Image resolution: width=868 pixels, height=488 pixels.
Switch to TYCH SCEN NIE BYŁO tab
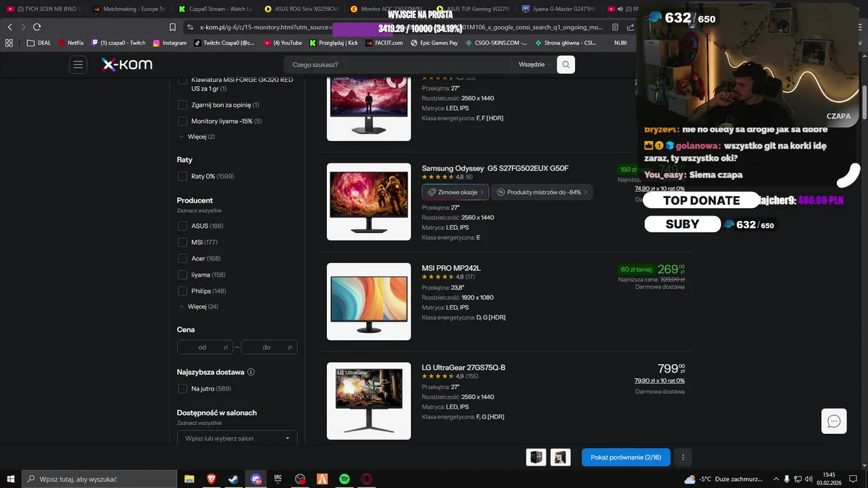43,9
